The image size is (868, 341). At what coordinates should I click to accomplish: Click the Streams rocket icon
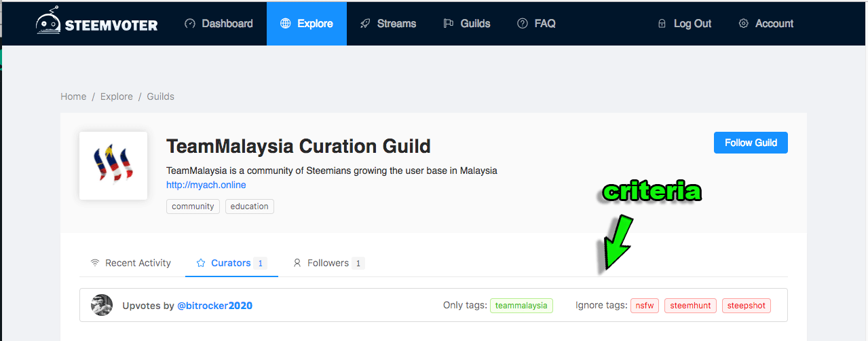(x=365, y=23)
